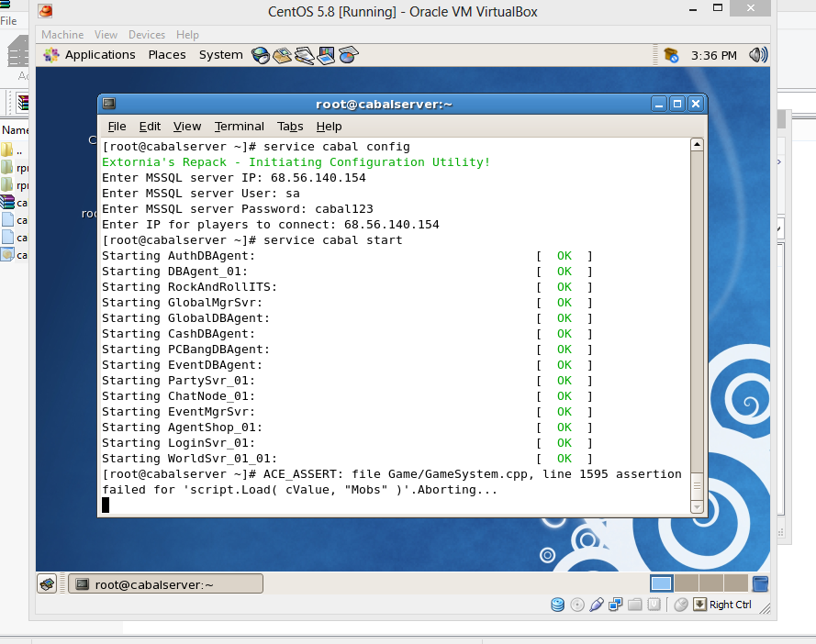816x644 pixels.
Task: Click the root@cabalserver taskbar button
Action: pos(165,584)
